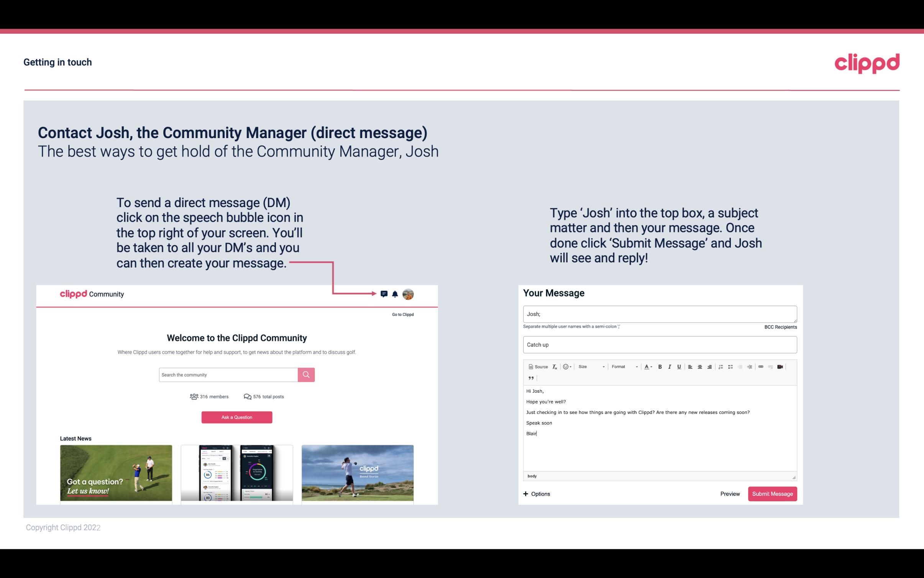Click the Bold formatting icon

coord(661,366)
